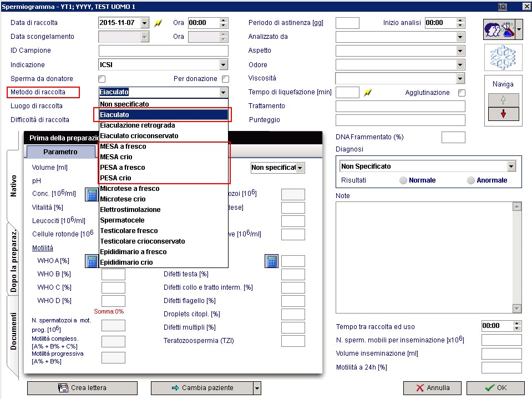
Task: Open the calculator next to Conc. field
Action: [92, 195]
